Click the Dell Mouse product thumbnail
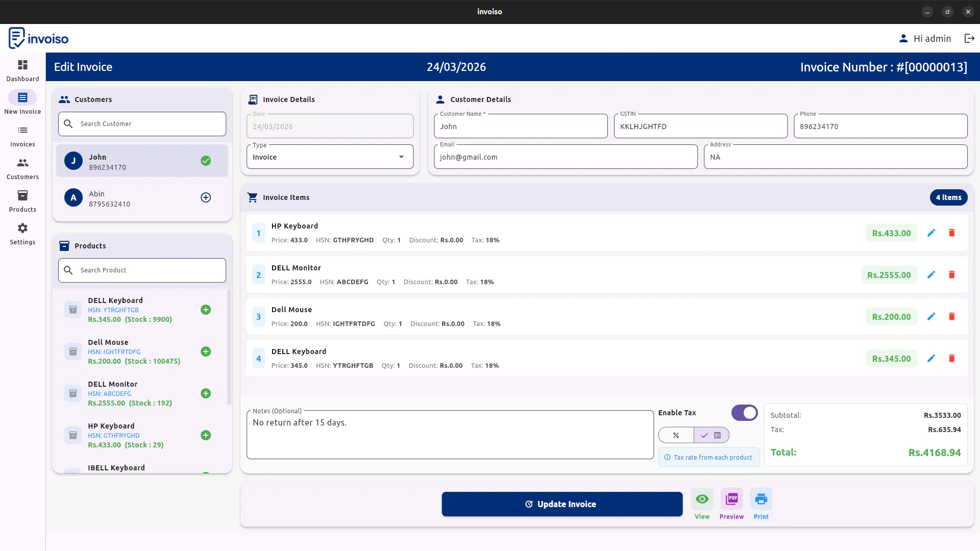Viewport: 980px width, 551px height. [x=73, y=352]
